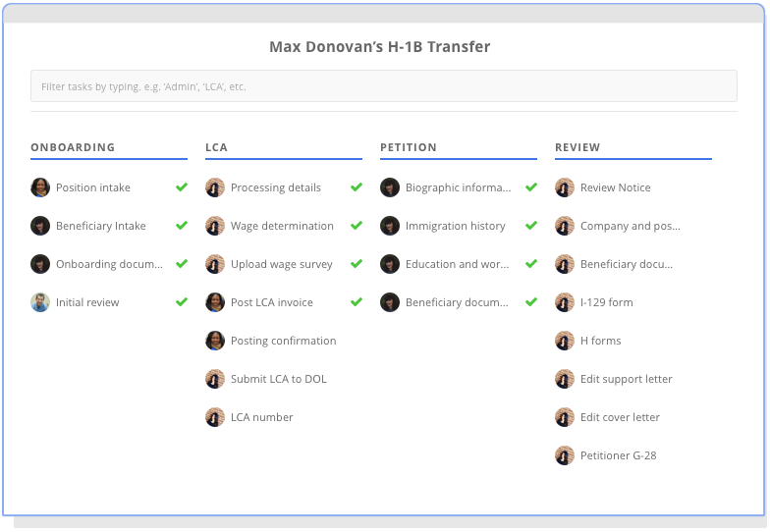Click the avatar next to Review Notice
This screenshot has height=532, width=770.
pos(565,187)
